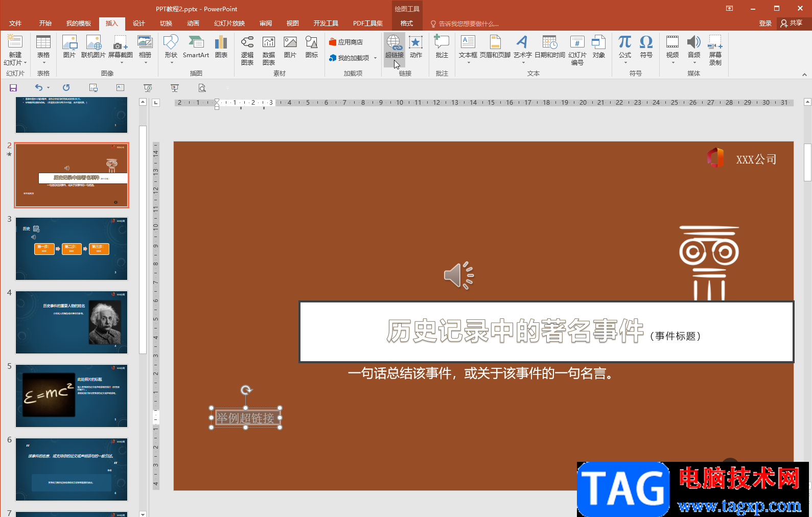Screen dimensions: 812x517
Task: Open the My Templates (我的模板) tab
Action: [79, 24]
